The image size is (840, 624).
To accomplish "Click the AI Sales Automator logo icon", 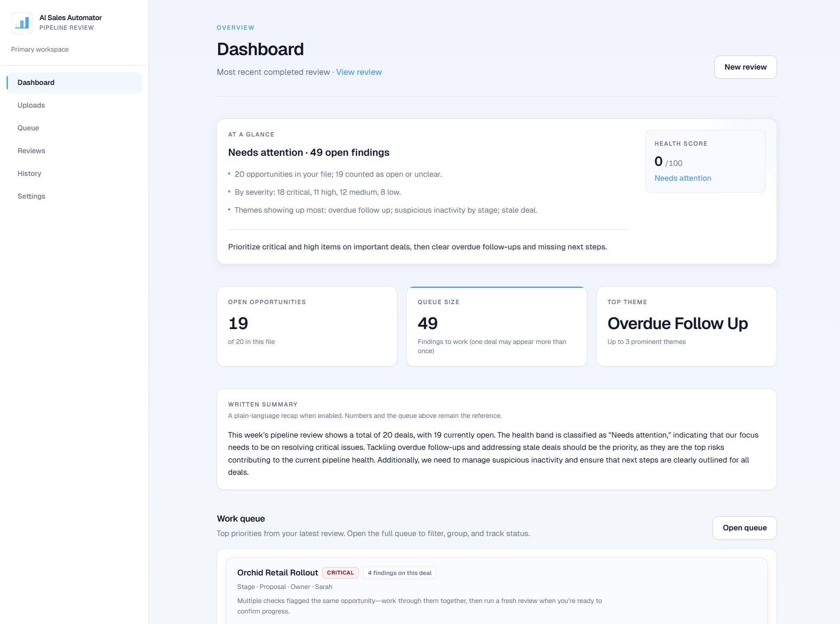I will point(22,23).
